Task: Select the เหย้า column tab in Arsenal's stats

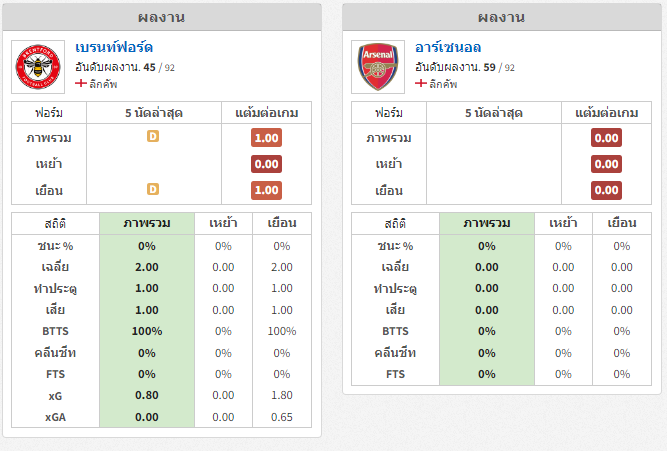Action: 563,223
